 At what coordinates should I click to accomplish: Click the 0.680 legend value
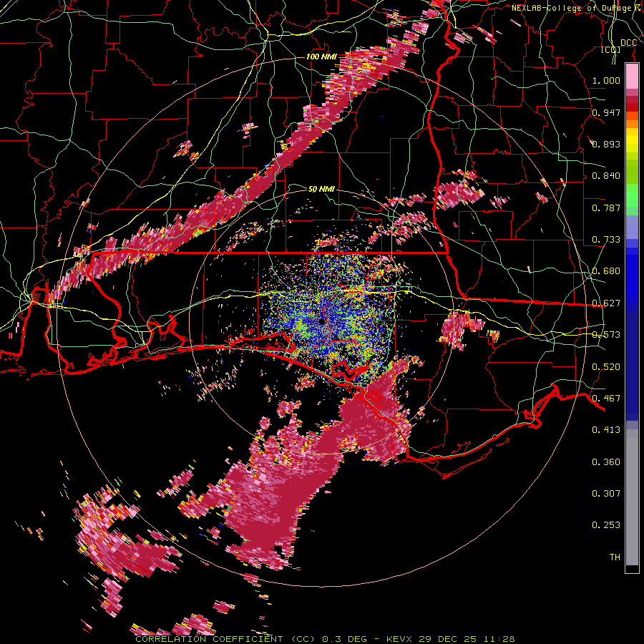(606, 271)
